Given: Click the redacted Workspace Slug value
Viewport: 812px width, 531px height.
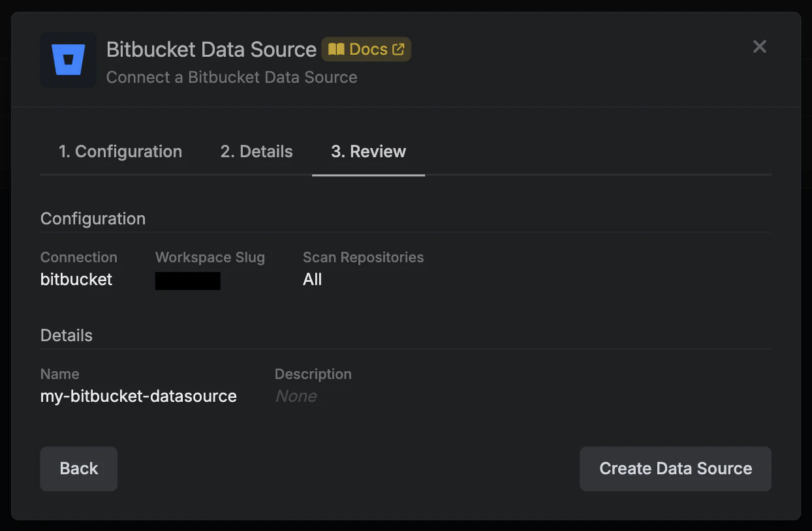Looking at the screenshot, I should pos(188,281).
